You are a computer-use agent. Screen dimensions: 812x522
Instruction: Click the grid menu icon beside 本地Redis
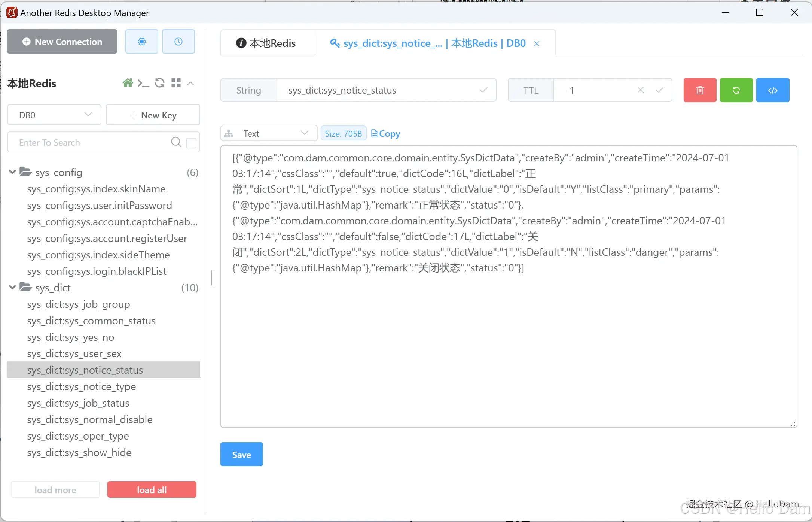click(176, 83)
